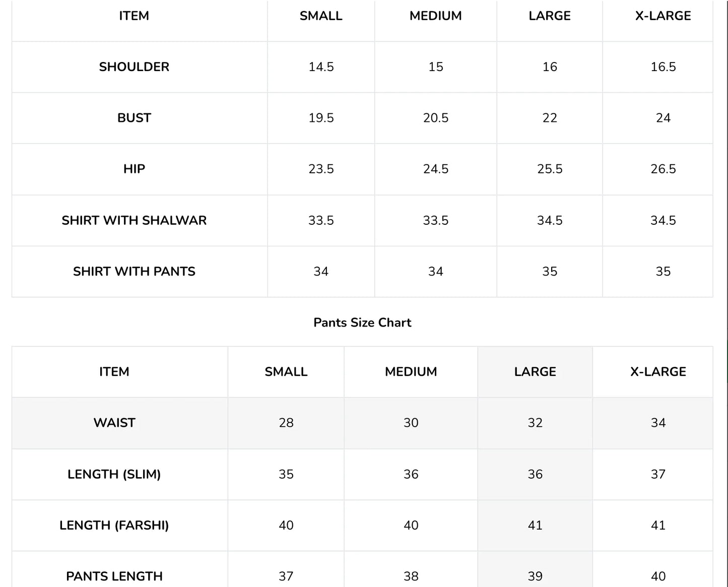This screenshot has width=728, height=587.
Task: Click the Pants Size Chart heading
Action: pyautogui.click(x=362, y=322)
